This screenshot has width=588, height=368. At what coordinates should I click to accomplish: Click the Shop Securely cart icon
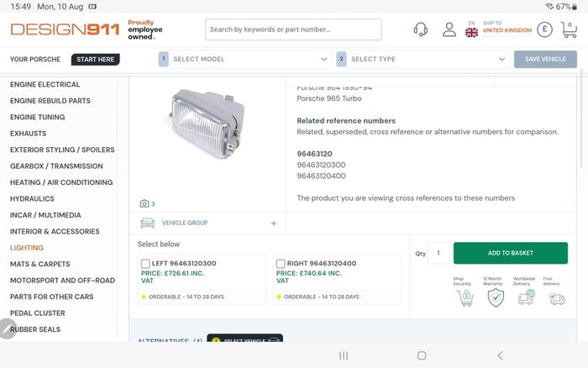pyautogui.click(x=465, y=298)
